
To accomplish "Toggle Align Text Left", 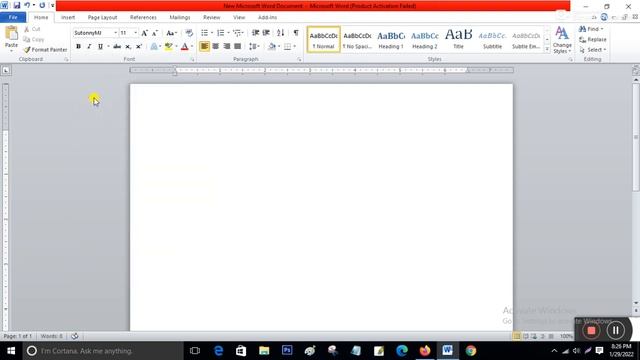I will coord(204,47).
